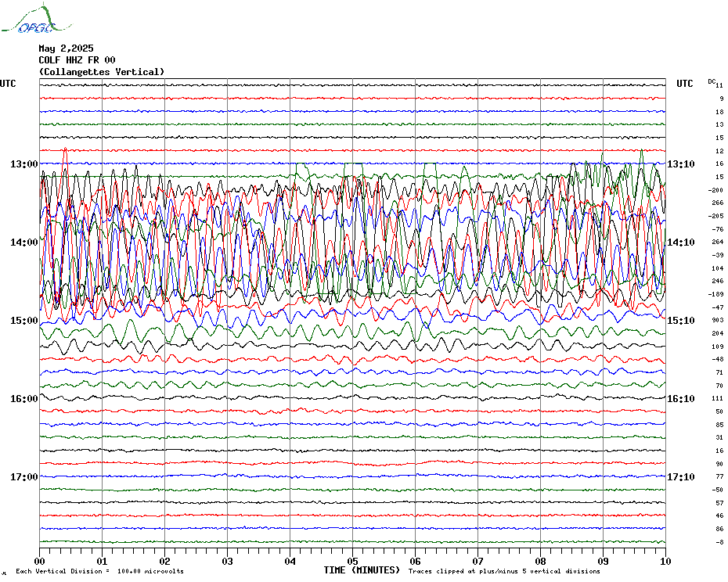Click DC offset value 266
Screen dimensions: 728x582
[718, 203]
